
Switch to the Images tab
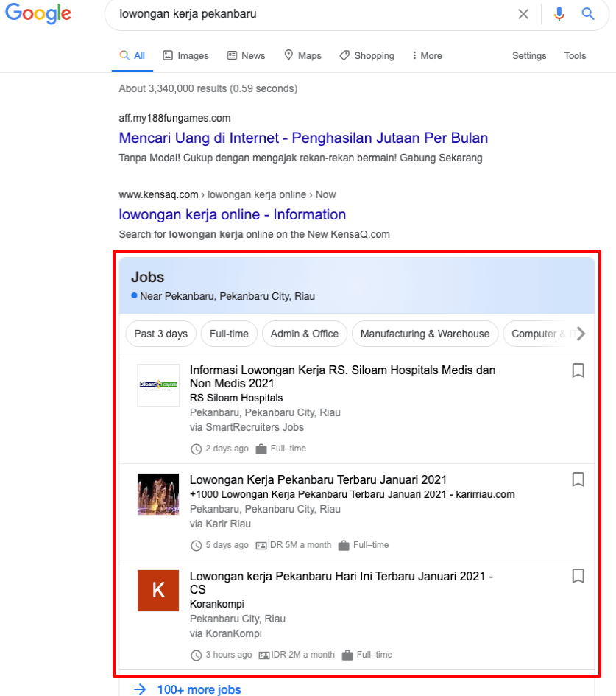[x=185, y=56]
